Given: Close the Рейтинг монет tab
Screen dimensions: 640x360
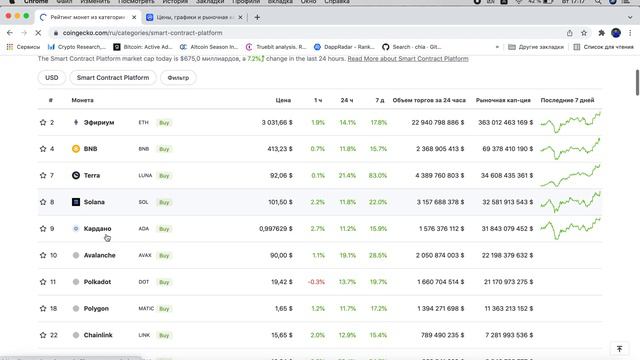Looking at the screenshot, I should [134, 18].
